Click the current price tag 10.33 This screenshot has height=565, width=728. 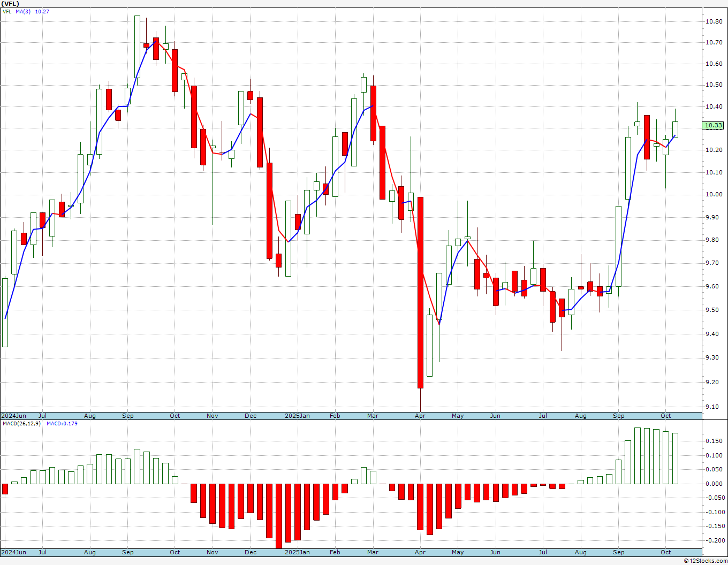(713, 125)
